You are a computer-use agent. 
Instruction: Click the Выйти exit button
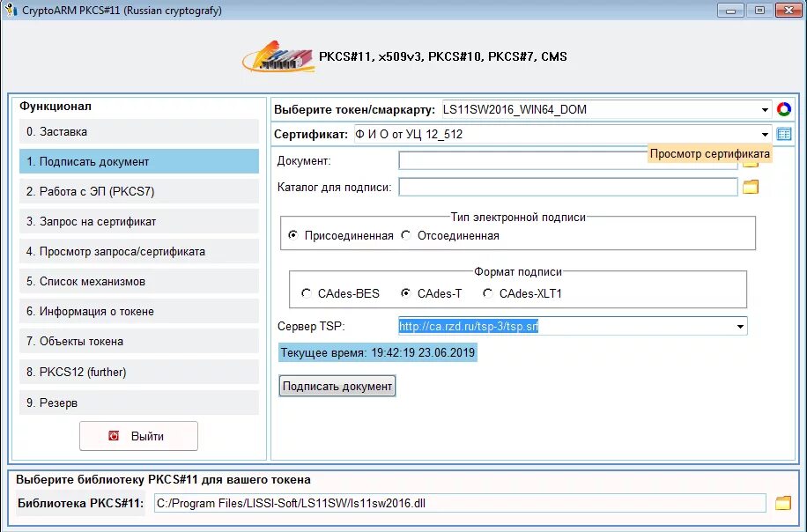138,436
